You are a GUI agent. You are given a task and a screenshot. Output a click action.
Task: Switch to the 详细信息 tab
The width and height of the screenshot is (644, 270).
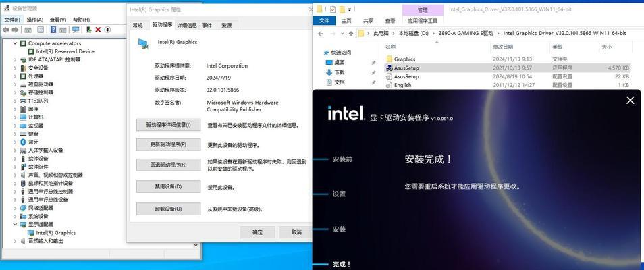187,26
